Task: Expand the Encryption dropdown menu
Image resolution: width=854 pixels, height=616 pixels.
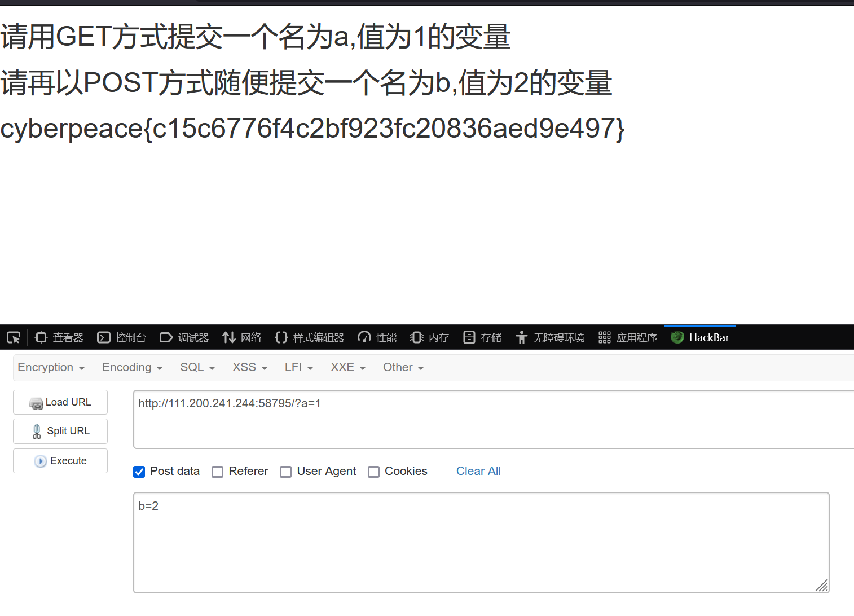Action: (51, 367)
